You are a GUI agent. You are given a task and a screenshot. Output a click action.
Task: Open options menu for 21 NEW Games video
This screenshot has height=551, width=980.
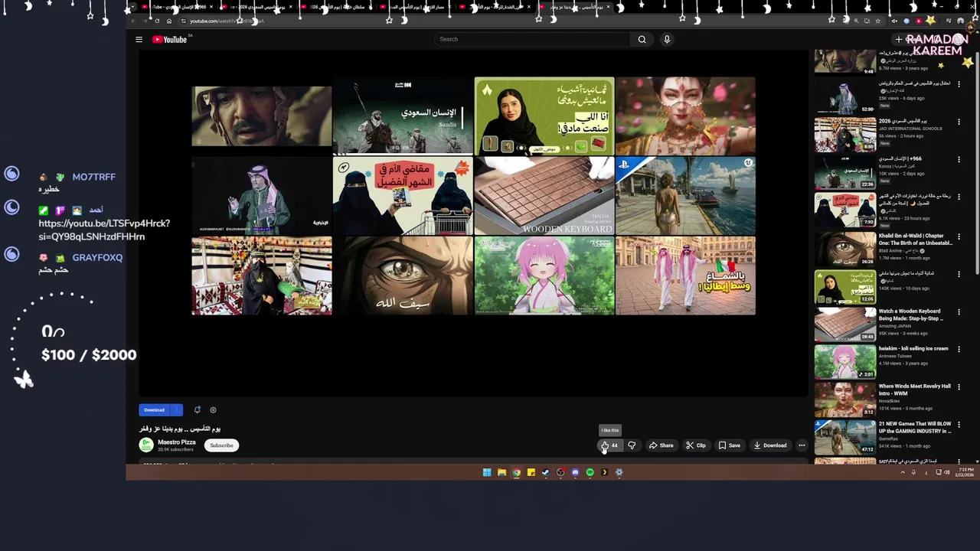click(x=959, y=424)
